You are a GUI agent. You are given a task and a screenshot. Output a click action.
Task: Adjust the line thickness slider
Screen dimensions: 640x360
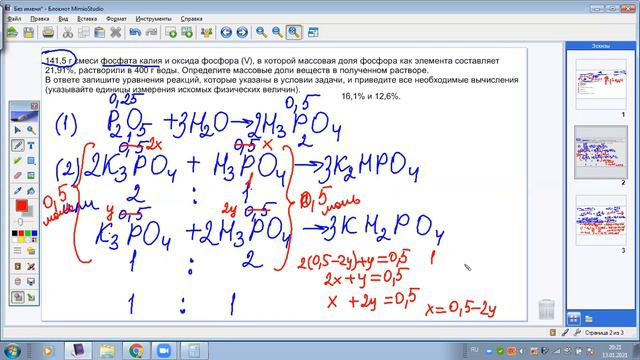[x=20, y=222]
